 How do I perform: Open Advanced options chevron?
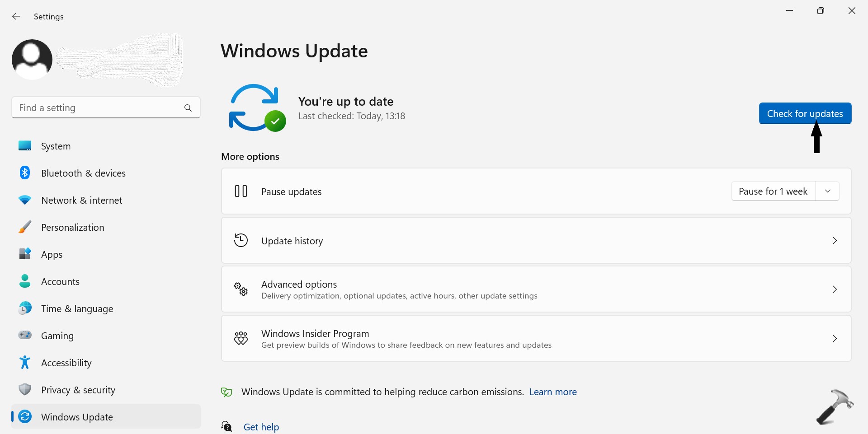835,289
